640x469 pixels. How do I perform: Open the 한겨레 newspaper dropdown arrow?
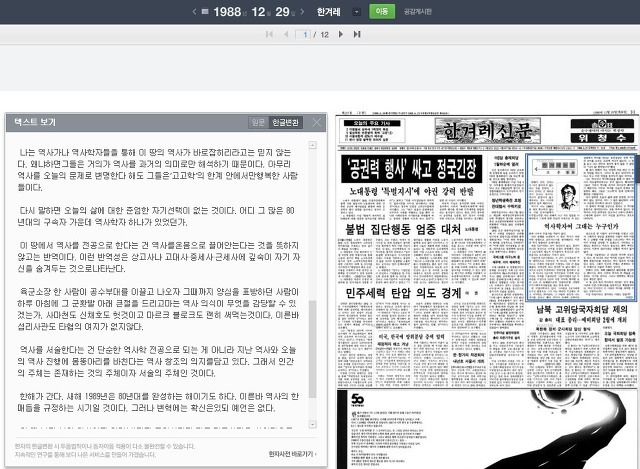coord(356,12)
